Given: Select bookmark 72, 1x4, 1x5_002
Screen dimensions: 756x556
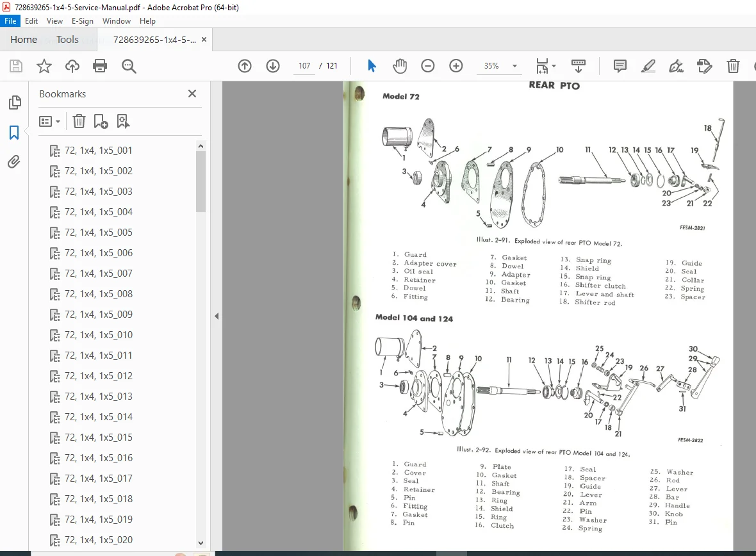Looking at the screenshot, I should (x=99, y=170).
